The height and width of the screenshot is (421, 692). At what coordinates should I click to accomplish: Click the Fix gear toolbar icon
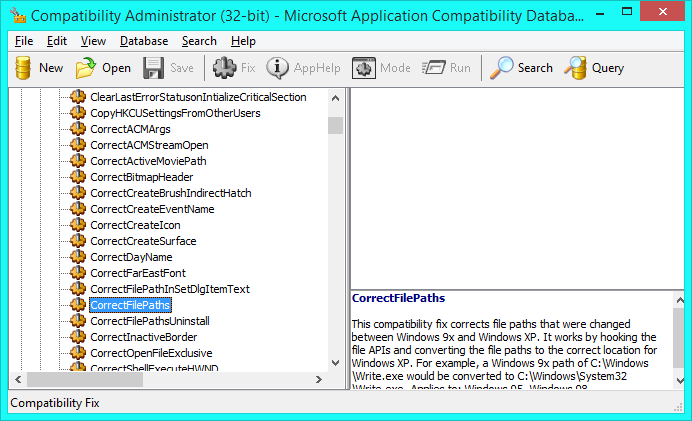[x=225, y=68]
